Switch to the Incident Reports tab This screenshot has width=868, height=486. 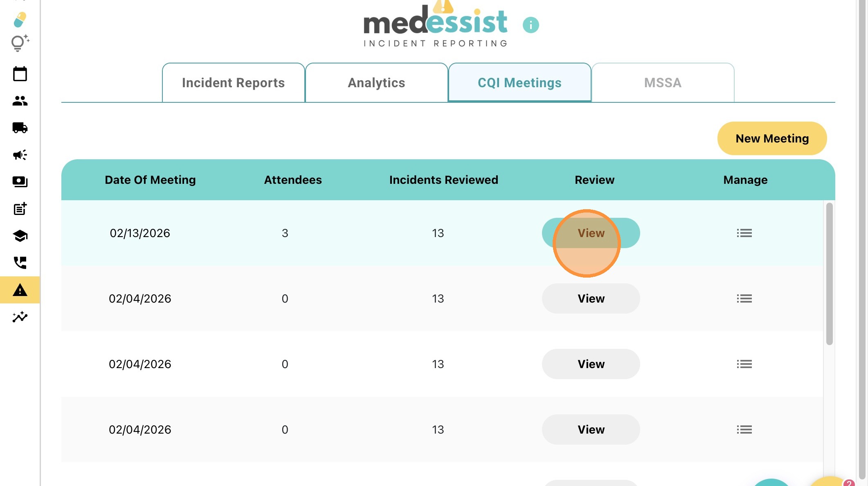[x=233, y=83]
